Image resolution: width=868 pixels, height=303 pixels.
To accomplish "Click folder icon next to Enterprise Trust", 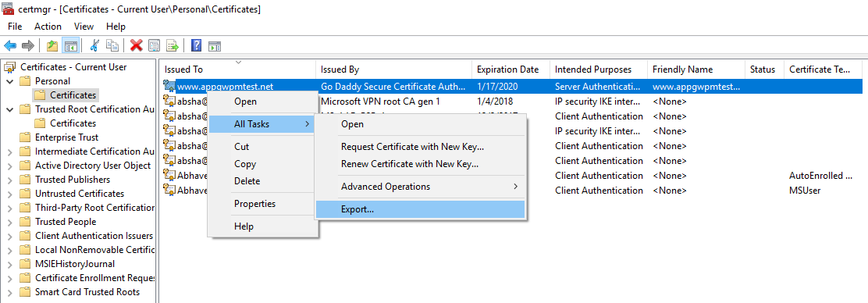I will tap(24, 137).
